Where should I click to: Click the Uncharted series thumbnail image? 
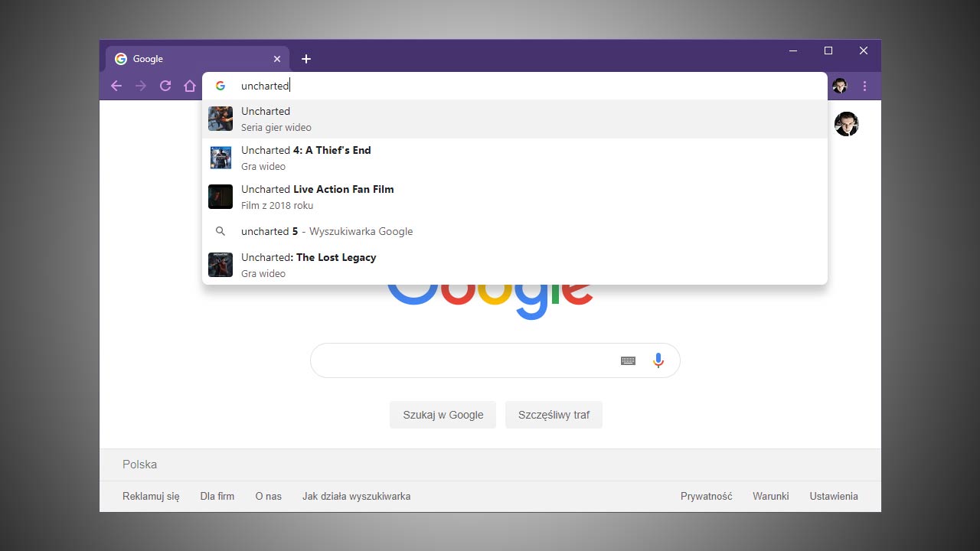click(x=220, y=119)
